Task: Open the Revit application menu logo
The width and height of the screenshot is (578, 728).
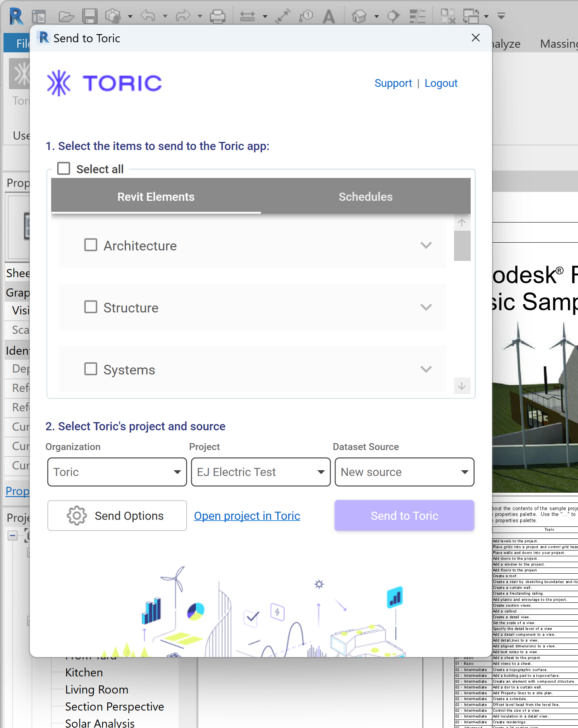Action: [x=16, y=16]
